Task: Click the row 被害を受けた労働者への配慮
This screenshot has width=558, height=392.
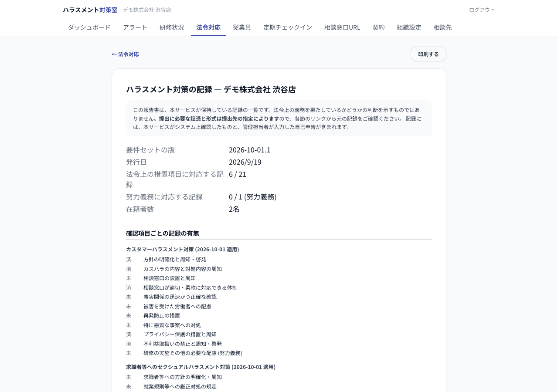Action: click(x=279, y=307)
